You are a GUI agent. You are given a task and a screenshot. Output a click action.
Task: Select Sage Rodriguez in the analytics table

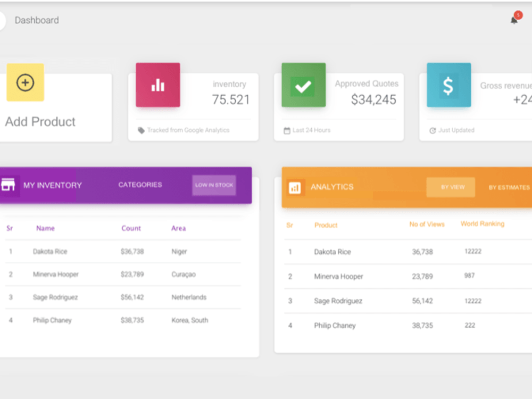click(338, 301)
